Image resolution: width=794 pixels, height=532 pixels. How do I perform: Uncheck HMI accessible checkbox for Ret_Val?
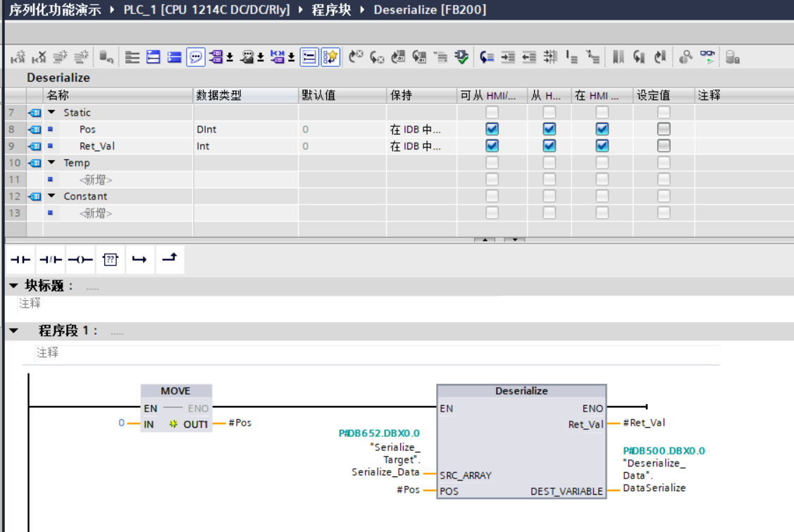[x=492, y=146]
